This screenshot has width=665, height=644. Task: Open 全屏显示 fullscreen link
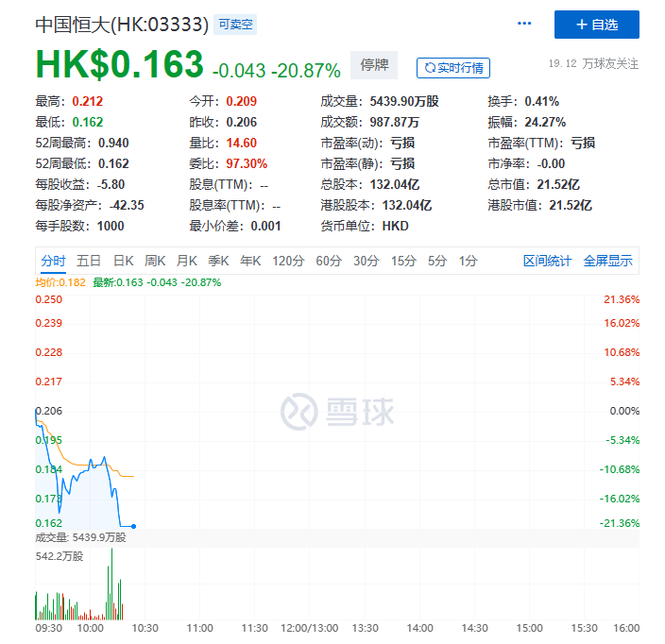coord(607,261)
